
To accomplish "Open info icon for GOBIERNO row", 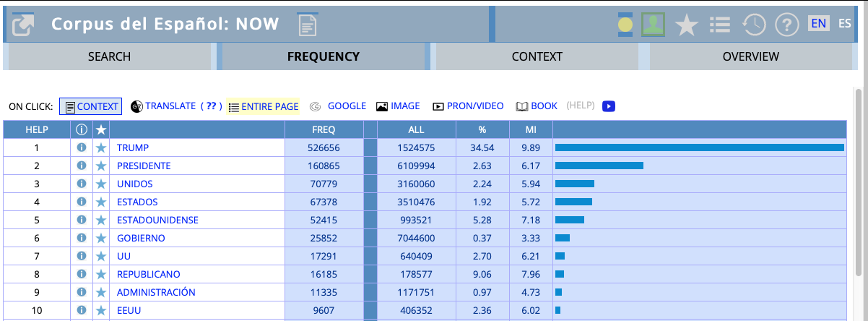I will 82,238.
